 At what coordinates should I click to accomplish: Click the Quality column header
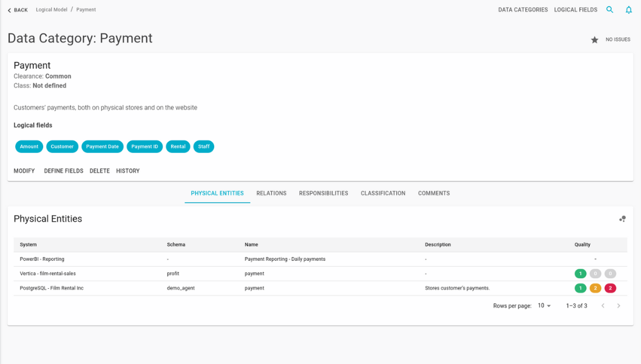(x=582, y=244)
